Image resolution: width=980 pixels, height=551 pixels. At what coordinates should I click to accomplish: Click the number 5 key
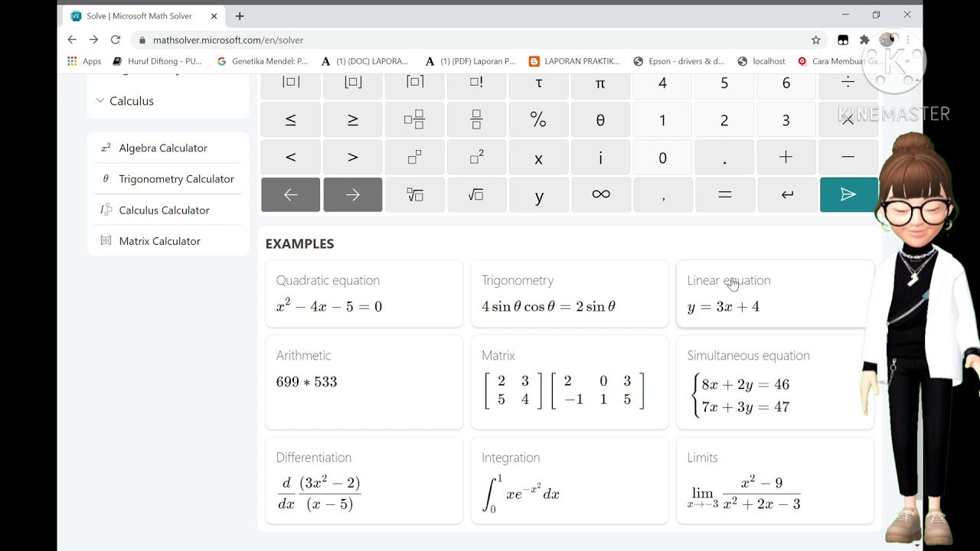[x=725, y=86]
